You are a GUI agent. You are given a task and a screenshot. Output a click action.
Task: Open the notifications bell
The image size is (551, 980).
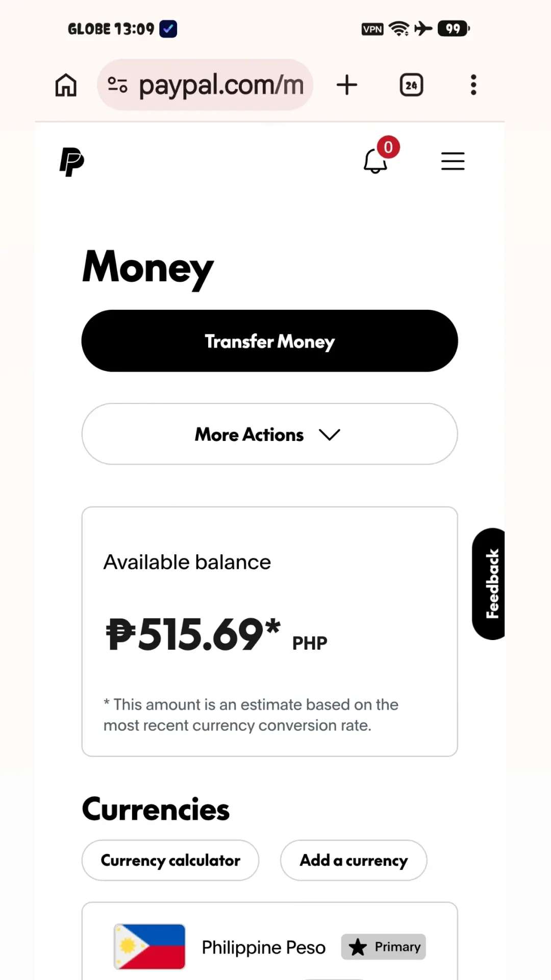pyautogui.click(x=376, y=161)
